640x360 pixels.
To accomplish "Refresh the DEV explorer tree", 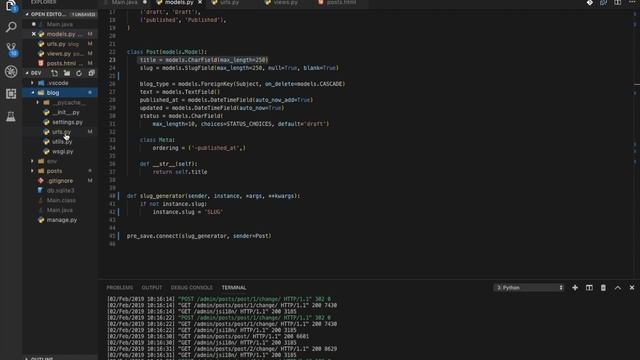I will (79, 73).
